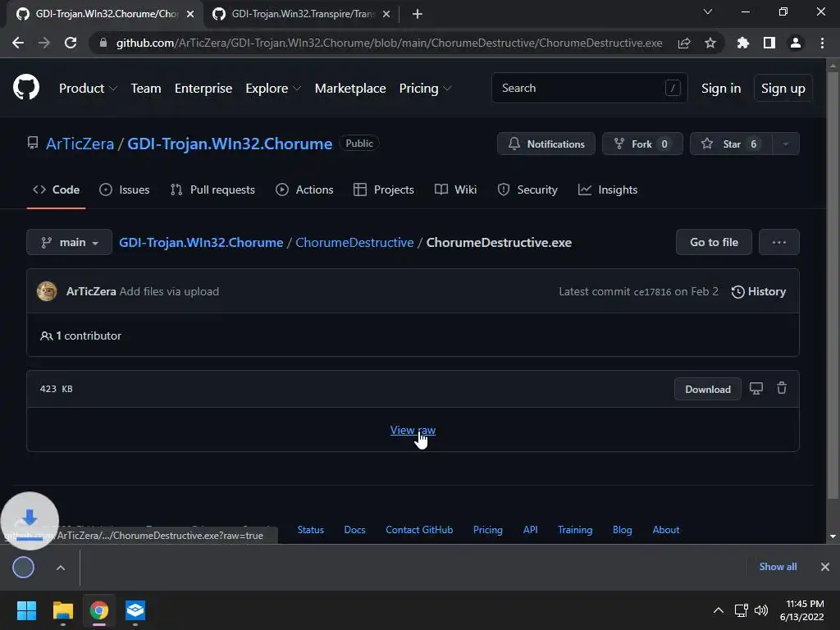Switch to the Issues tab
The height and width of the screenshot is (630, 840).
click(125, 189)
